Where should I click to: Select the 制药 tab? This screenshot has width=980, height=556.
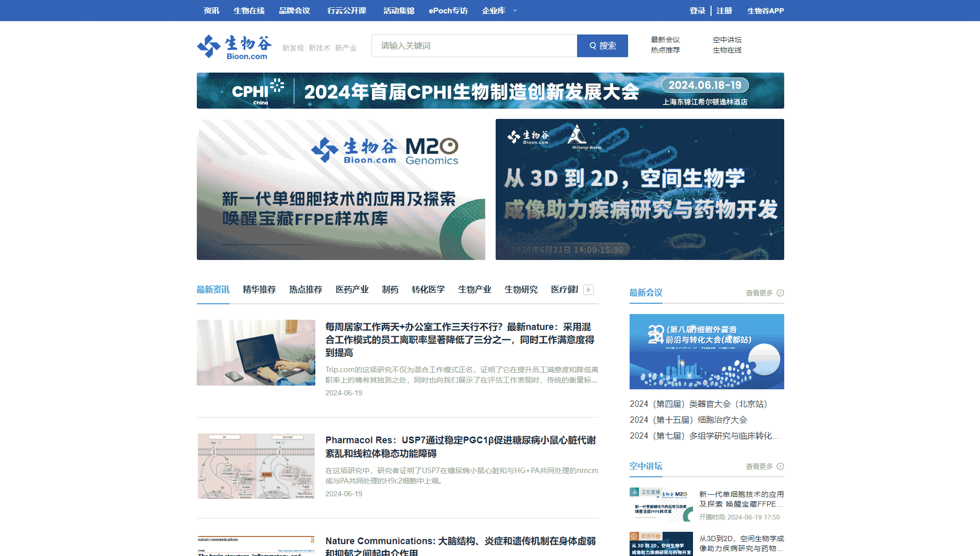tap(390, 289)
